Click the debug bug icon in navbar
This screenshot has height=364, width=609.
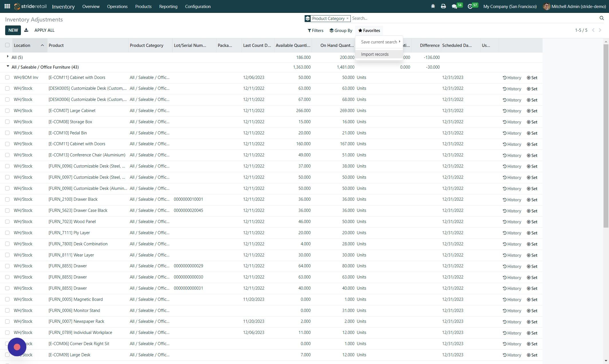coord(433,6)
